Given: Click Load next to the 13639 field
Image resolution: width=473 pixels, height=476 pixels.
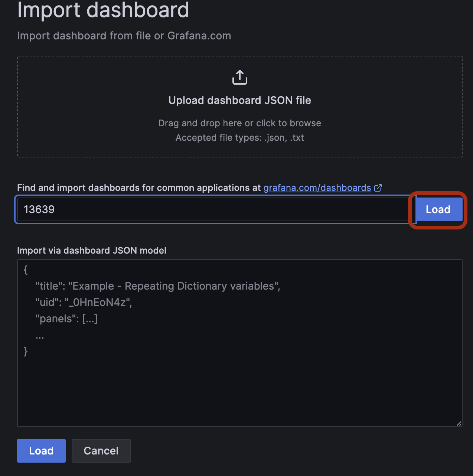Looking at the screenshot, I should coord(438,209).
